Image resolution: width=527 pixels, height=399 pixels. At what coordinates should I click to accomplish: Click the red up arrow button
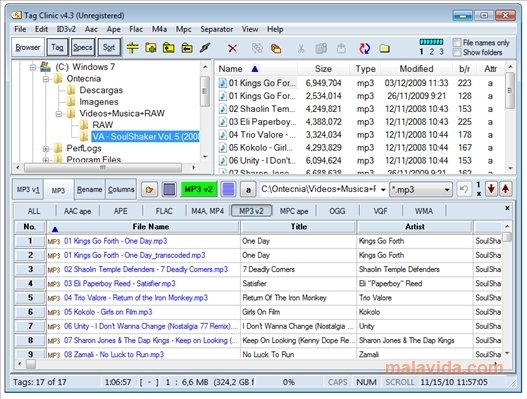pos(505,189)
